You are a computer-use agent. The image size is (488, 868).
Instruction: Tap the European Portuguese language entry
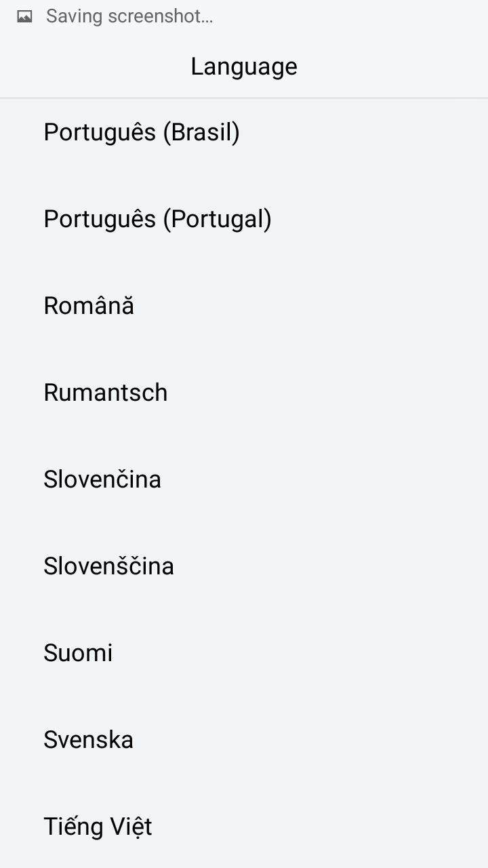[x=244, y=219]
